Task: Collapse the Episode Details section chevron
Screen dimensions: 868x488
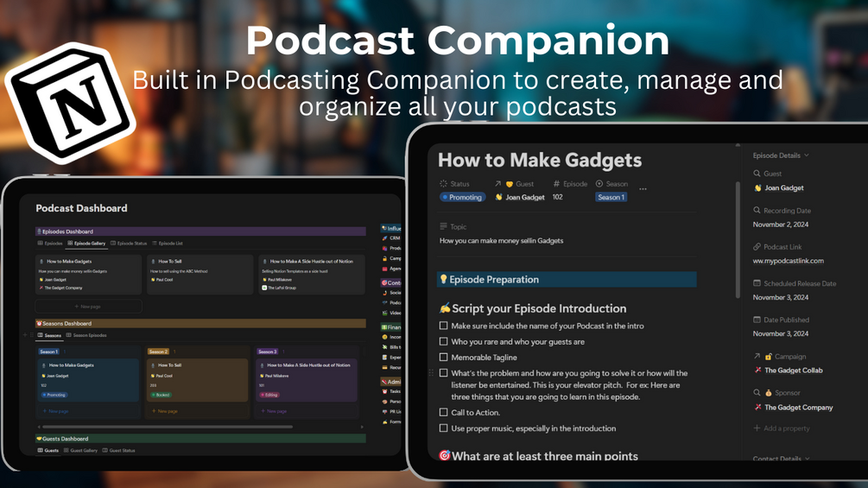Action: [807, 155]
